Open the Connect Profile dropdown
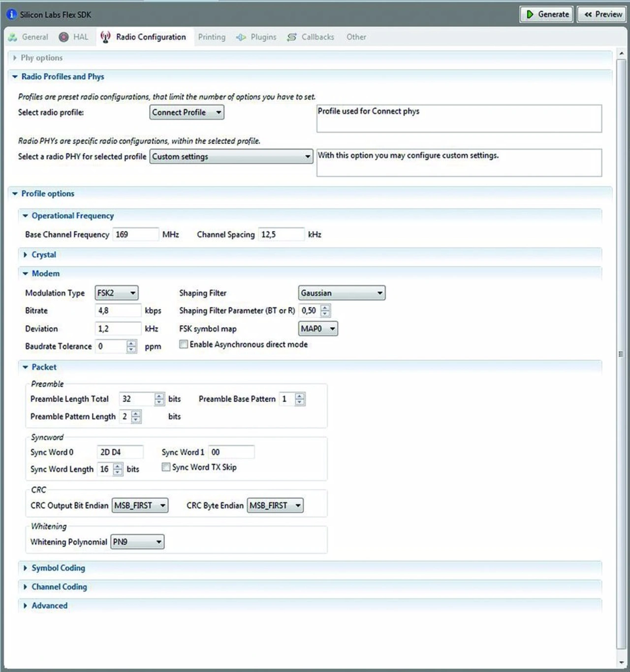630x672 pixels. click(x=187, y=112)
